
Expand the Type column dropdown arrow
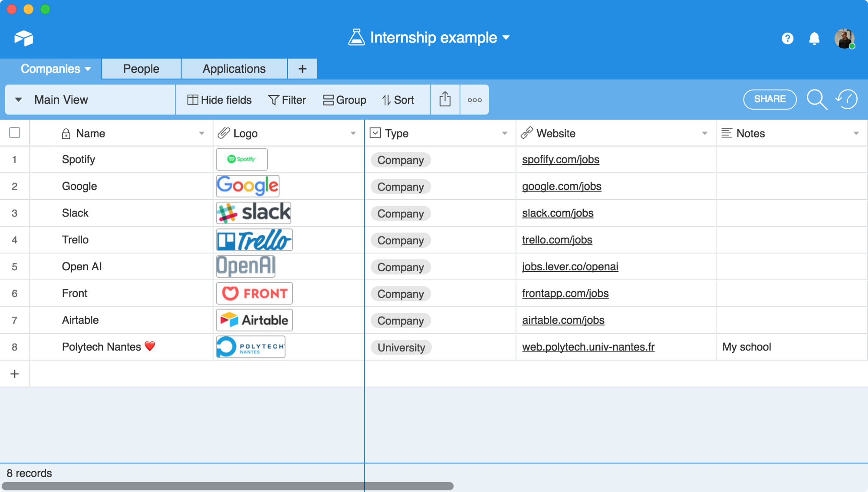click(x=504, y=133)
